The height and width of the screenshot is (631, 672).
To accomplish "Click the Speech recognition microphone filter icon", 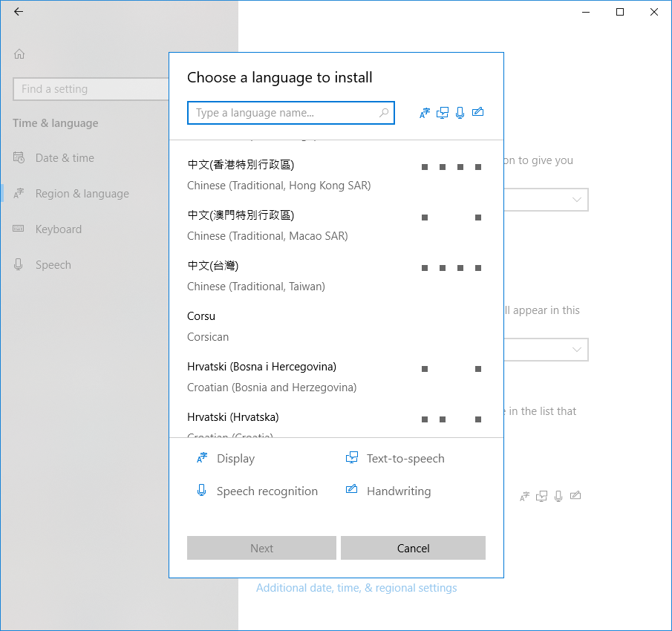I will 460,113.
